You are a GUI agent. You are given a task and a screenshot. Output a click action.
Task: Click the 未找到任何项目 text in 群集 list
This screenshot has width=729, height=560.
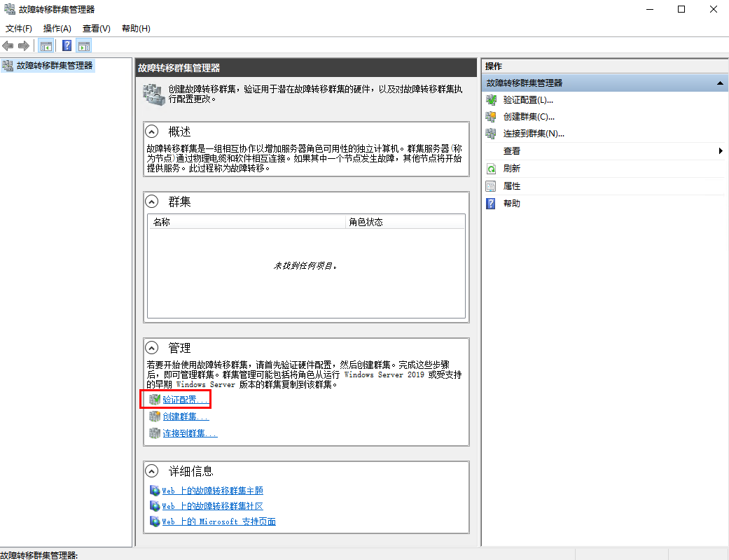pos(305,266)
